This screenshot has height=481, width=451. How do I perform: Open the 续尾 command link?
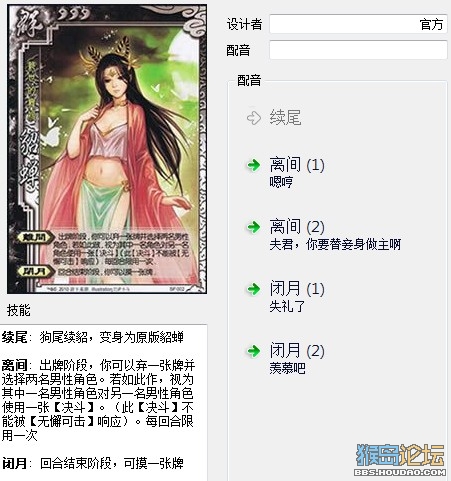coord(285,117)
